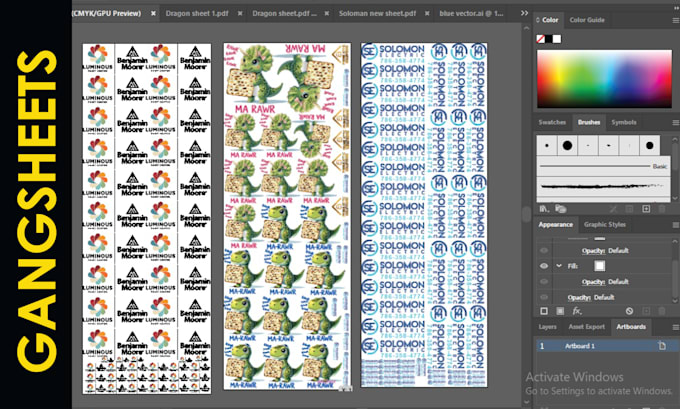Toggle the eye of Opacity below Fill
The width and height of the screenshot is (680, 409).
tap(544, 281)
